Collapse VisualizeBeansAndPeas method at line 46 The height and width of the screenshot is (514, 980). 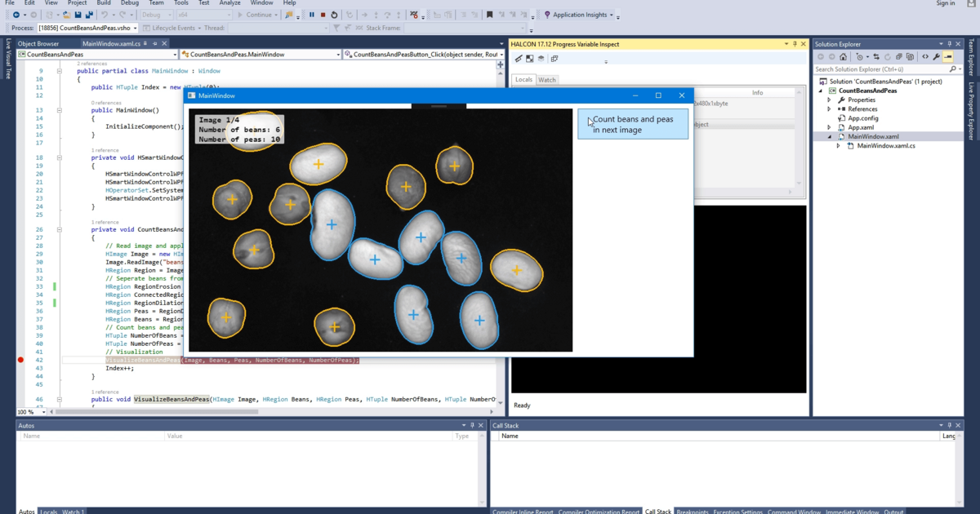[59, 400]
